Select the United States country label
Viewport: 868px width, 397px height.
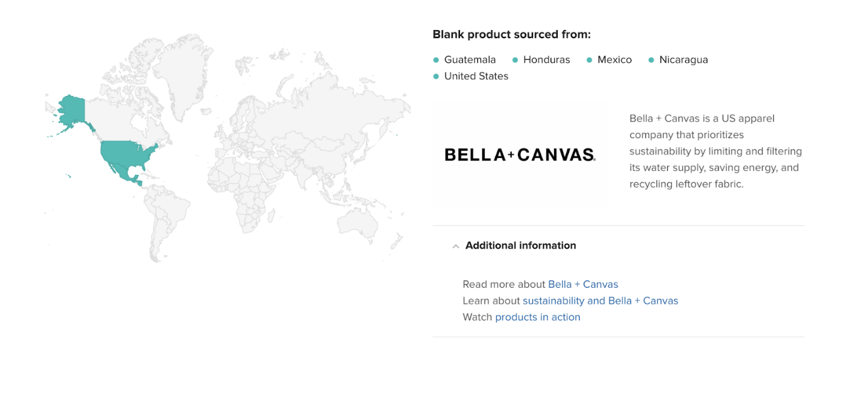[476, 76]
